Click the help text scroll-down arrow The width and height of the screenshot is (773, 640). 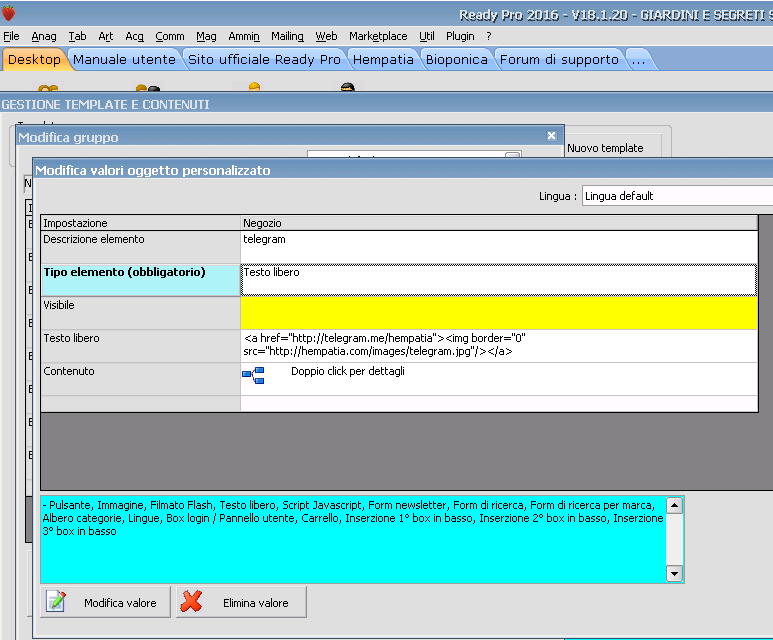point(674,573)
